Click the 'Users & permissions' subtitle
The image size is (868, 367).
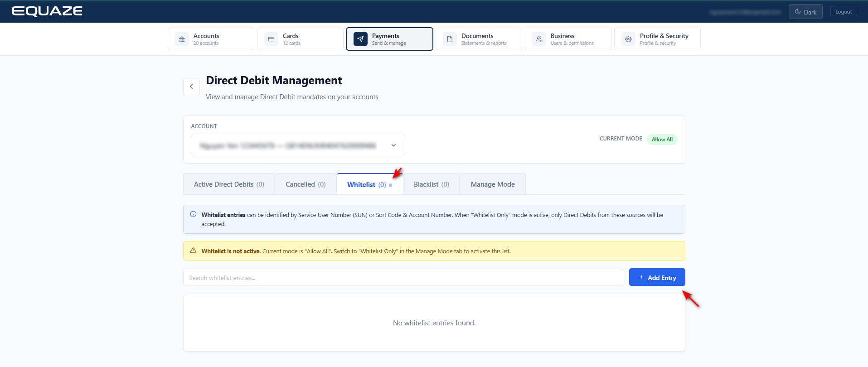tap(572, 43)
